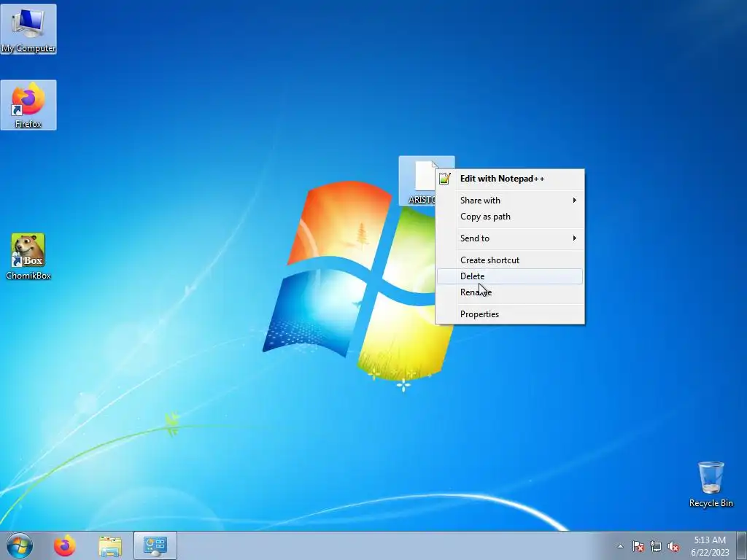Viewport: 747px width, 560px height.
Task: Open the Action Center flag icon
Action: (x=638, y=546)
